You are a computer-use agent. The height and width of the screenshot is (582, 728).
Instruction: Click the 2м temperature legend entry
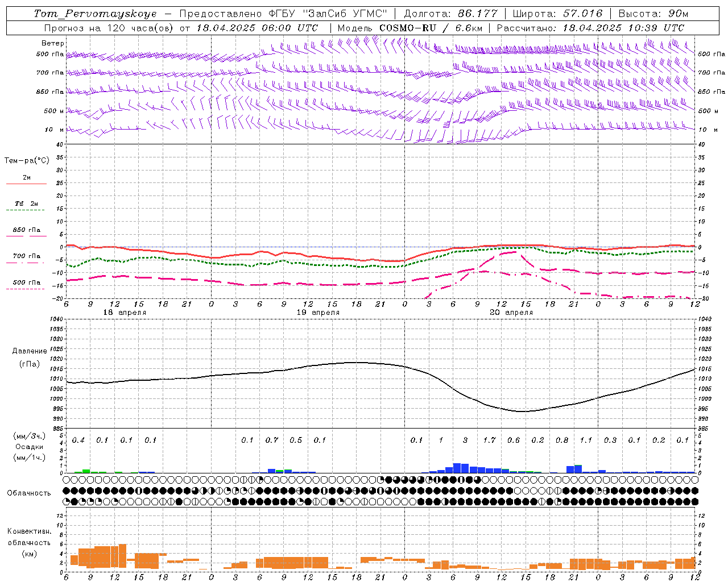27,178
